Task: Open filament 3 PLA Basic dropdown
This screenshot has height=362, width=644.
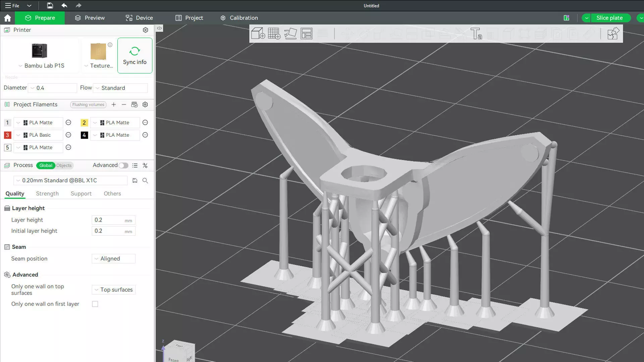Action: tap(38, 135)
